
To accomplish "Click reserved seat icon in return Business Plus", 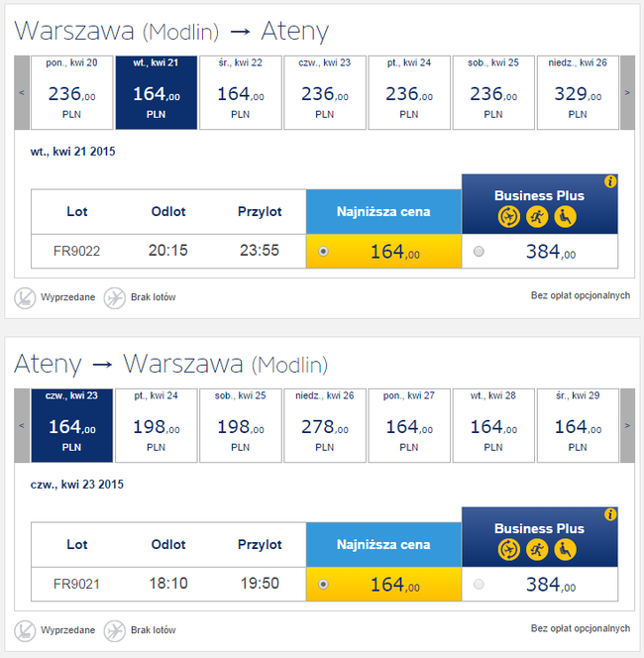I will coord(565,549).
